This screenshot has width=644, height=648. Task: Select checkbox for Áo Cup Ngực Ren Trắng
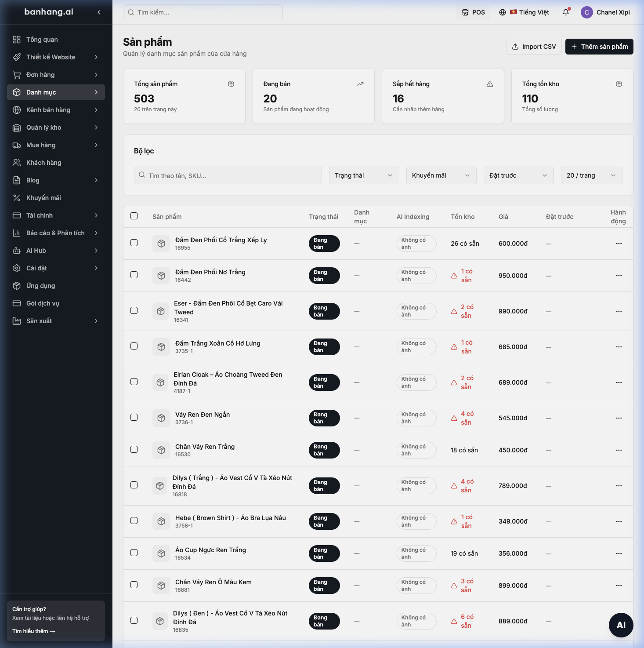(134, 553)
